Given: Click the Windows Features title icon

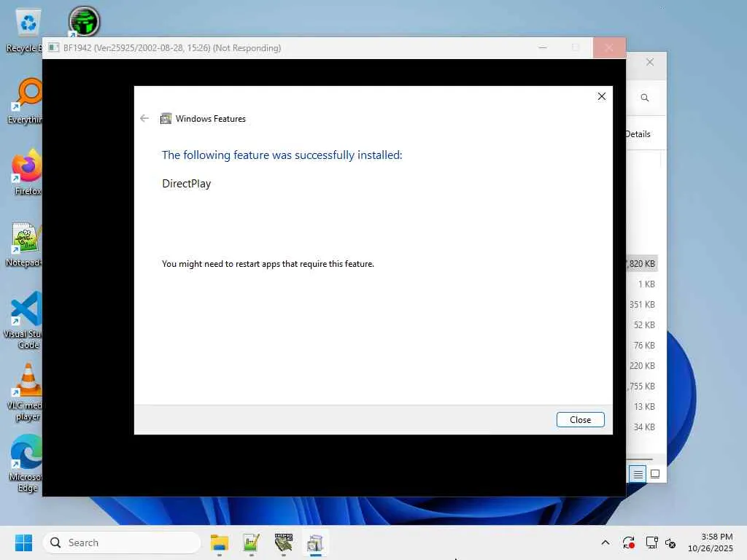Looking at the screenshot, I should pyautogui.click(x=166, y=118).
